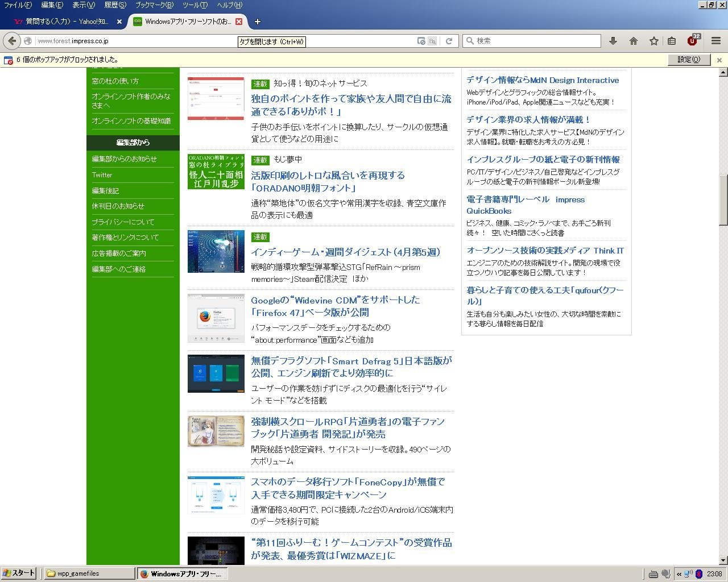Image resolution: width=728 pixels, height=582 pixels.
Task: Open the uBlock extension icon
Action: point(692,41)
